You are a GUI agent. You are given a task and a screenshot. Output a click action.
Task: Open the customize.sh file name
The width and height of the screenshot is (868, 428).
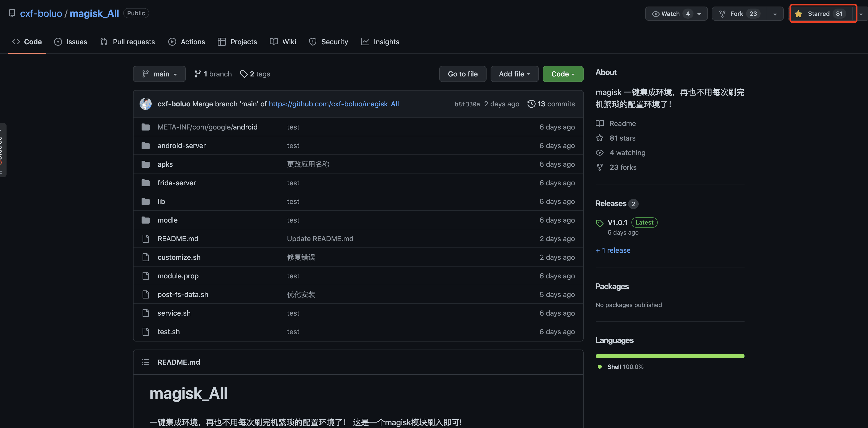coord(179,257)
